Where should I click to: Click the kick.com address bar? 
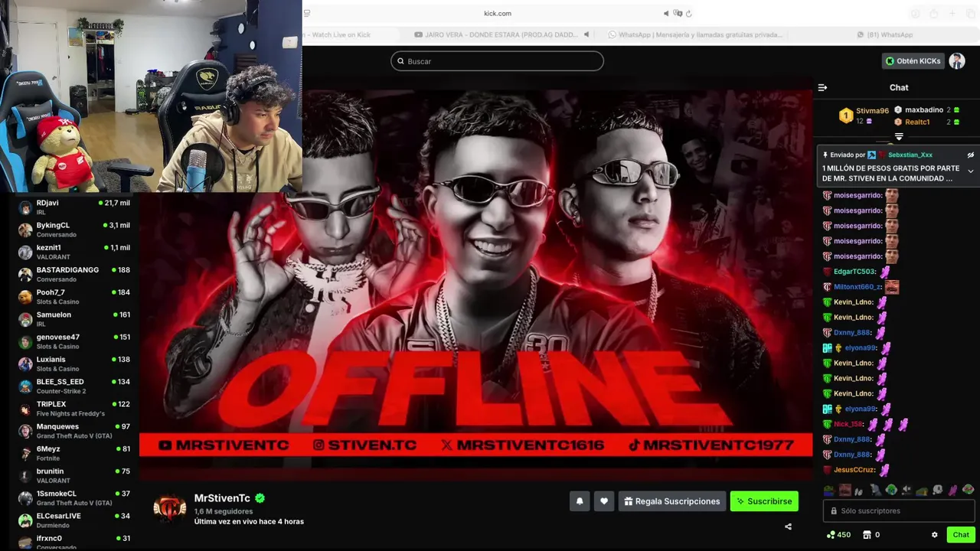click(x=498, y=13)
